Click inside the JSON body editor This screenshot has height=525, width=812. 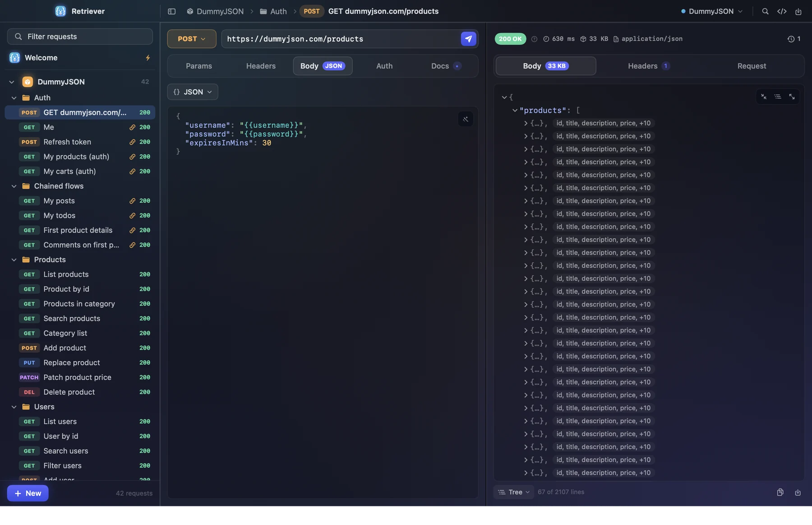pyautogui.click(x=323, y=302)
